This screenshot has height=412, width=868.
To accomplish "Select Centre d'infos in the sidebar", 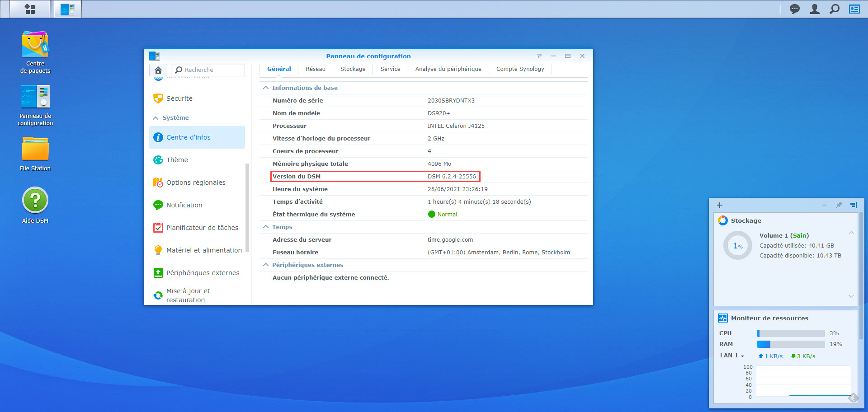I will (197, 137).
